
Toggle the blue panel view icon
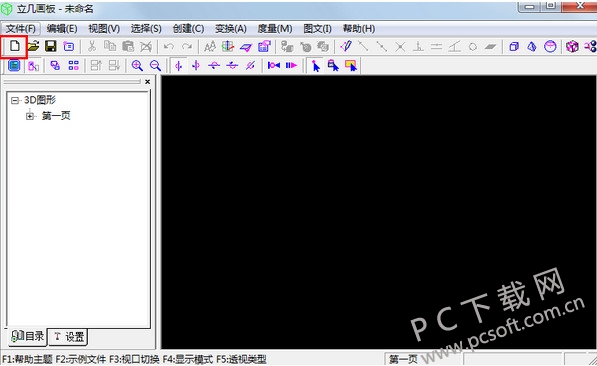coord(14,66)
